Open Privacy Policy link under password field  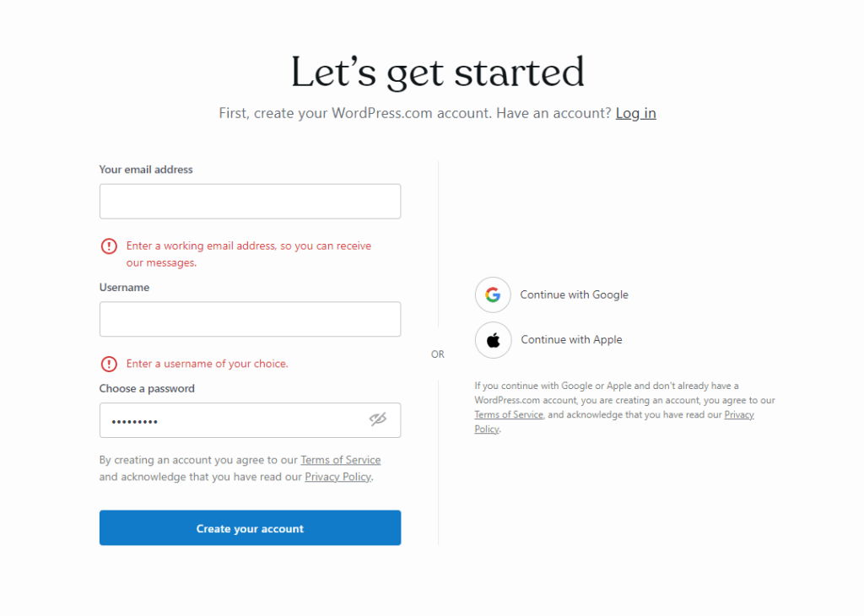337,477
